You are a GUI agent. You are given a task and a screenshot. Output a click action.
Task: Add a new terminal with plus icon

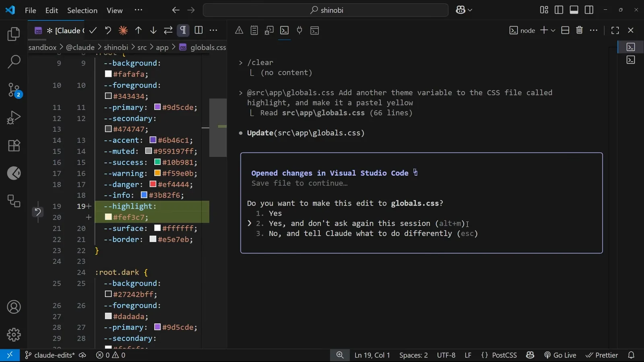pyautogui.click(x=544, y=30)
